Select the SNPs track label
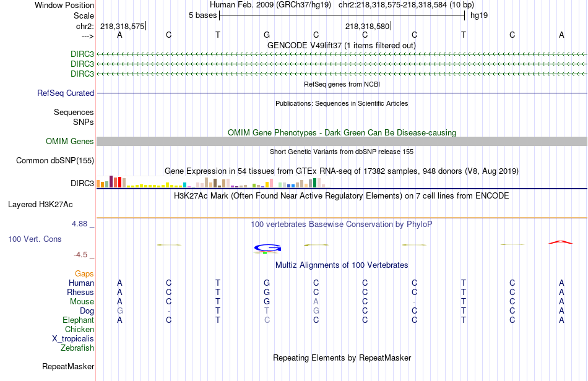The width and height of the screenshot is (588, 381). tap(84, 122)
